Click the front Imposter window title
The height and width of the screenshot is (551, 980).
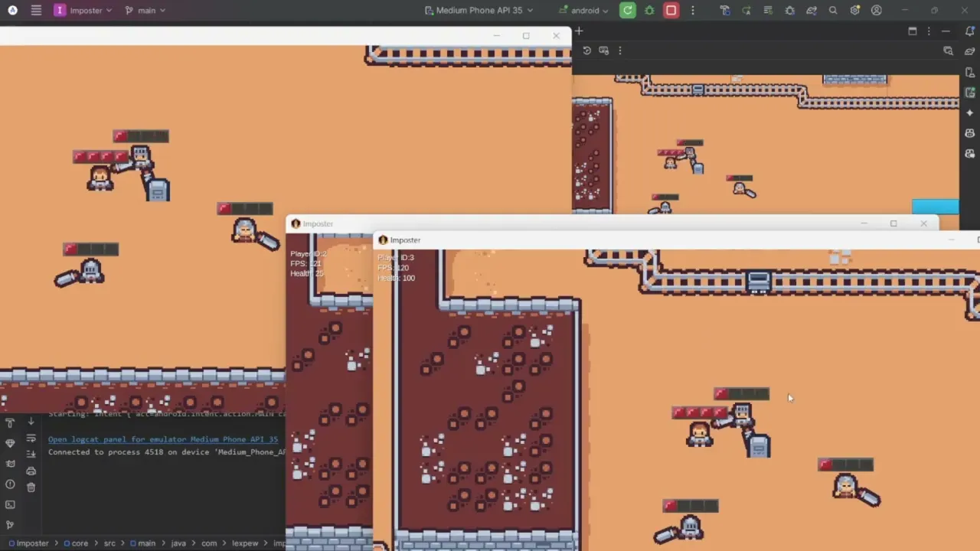405,240
